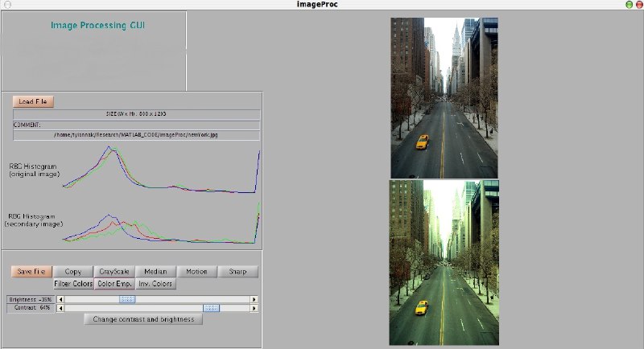Apply the Motion blur filter
The image size is (644, 349).
coord(196,272)
